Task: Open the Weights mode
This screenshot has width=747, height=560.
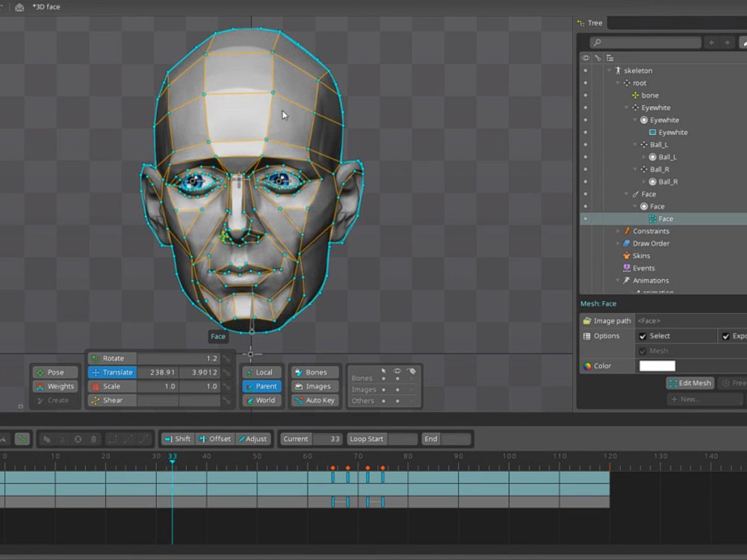Action: 54,386
